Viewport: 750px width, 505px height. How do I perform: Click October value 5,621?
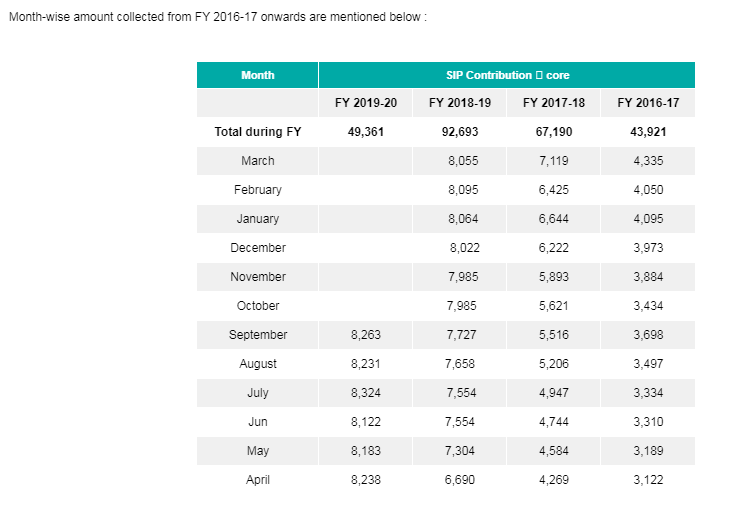[554, 306]
